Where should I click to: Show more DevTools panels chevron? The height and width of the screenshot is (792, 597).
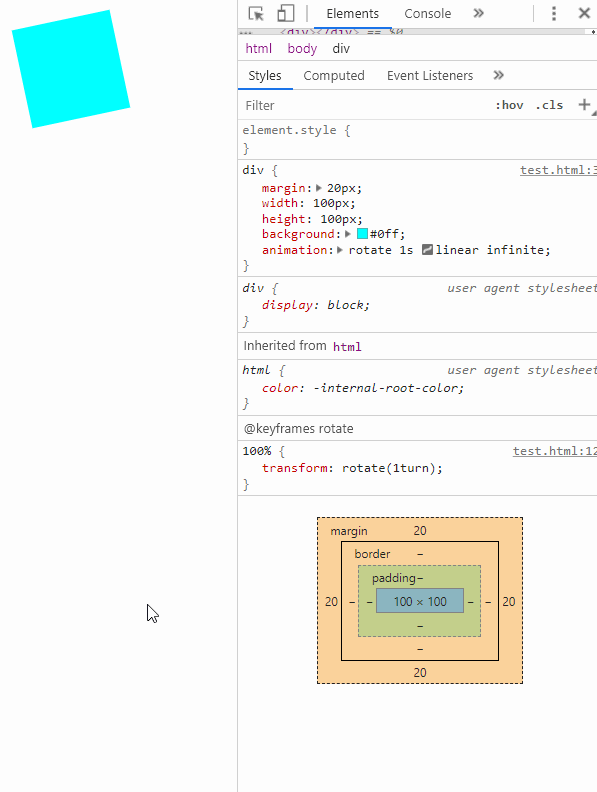click(x=478, y=13)
